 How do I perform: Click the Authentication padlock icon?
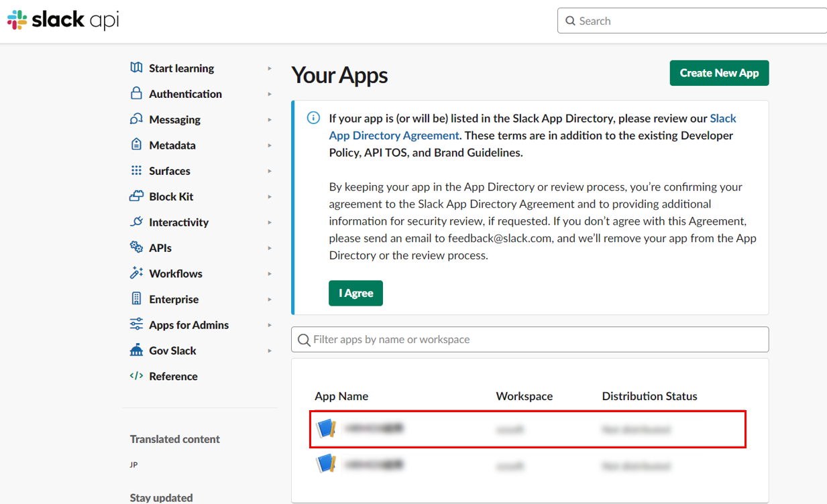136,93
